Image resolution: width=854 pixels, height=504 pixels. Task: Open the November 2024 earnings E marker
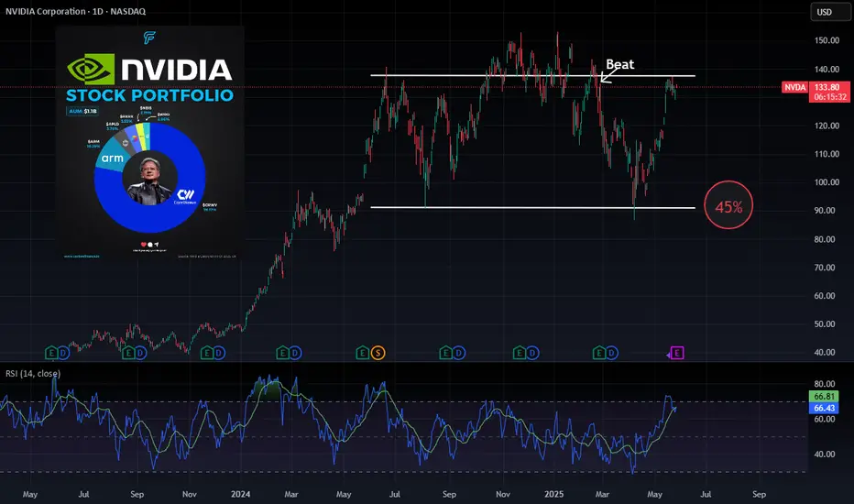pos(520,353)
